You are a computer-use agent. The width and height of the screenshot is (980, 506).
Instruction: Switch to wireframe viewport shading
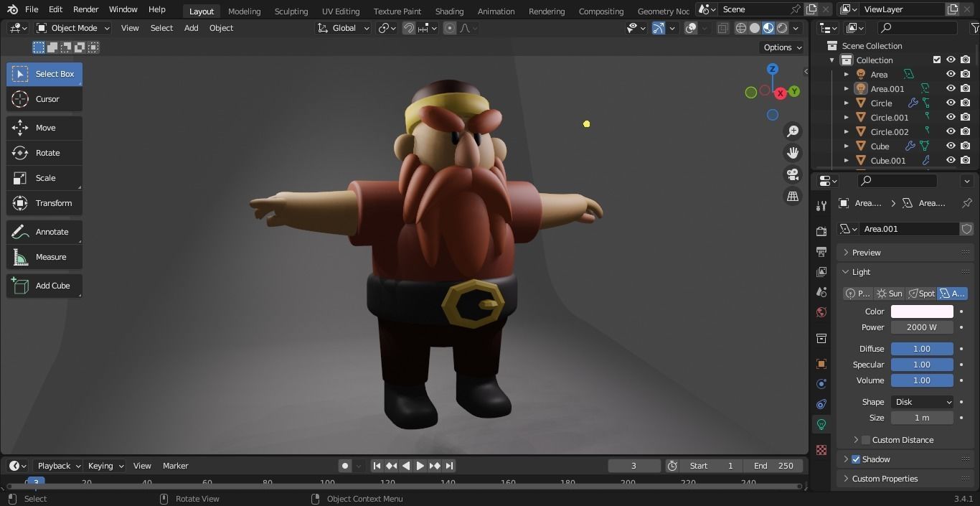pyautogui.click(x=741, y=28)
